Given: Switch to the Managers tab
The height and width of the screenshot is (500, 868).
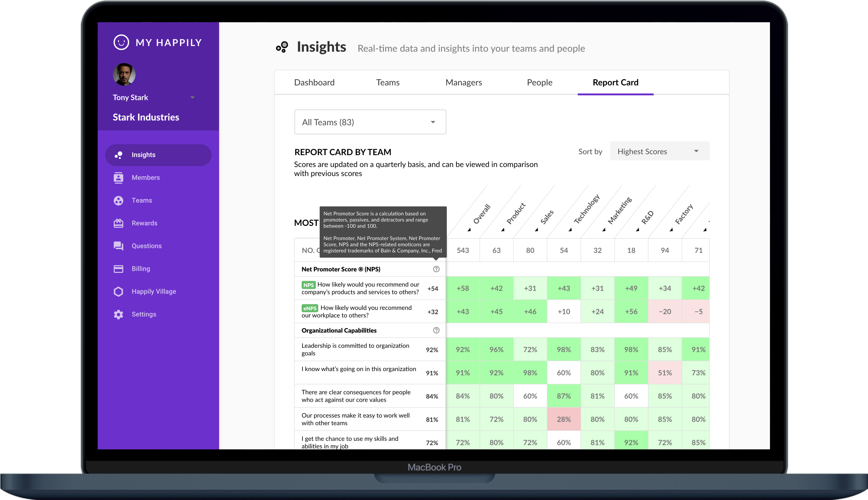Looking at the screenshot, I should 463,82.
